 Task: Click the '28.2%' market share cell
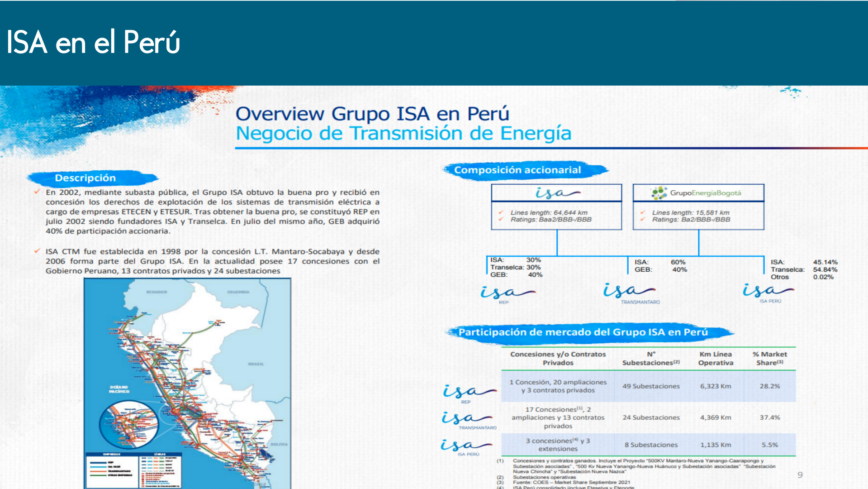point(769,386)
